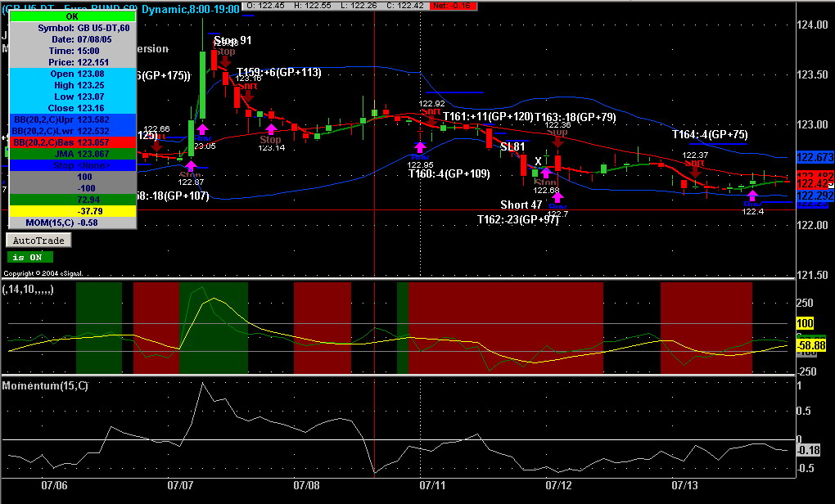The height and width of the screenshot is (504, 835).
Task: Click the magenta arrow above Stop 123.14
Action: pos(272,128)
